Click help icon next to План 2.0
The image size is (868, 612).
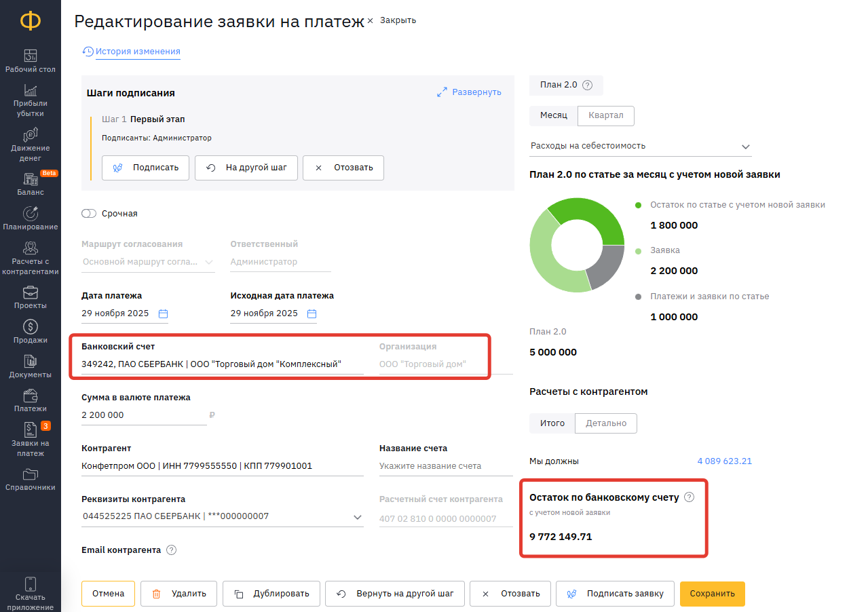tap(588, 85)
